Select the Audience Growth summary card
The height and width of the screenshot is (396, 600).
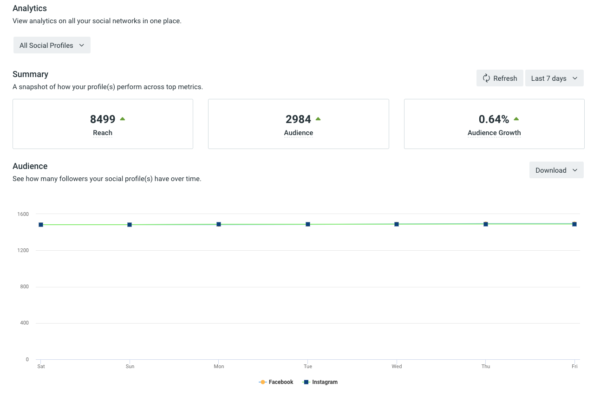(x=494, y=124)
